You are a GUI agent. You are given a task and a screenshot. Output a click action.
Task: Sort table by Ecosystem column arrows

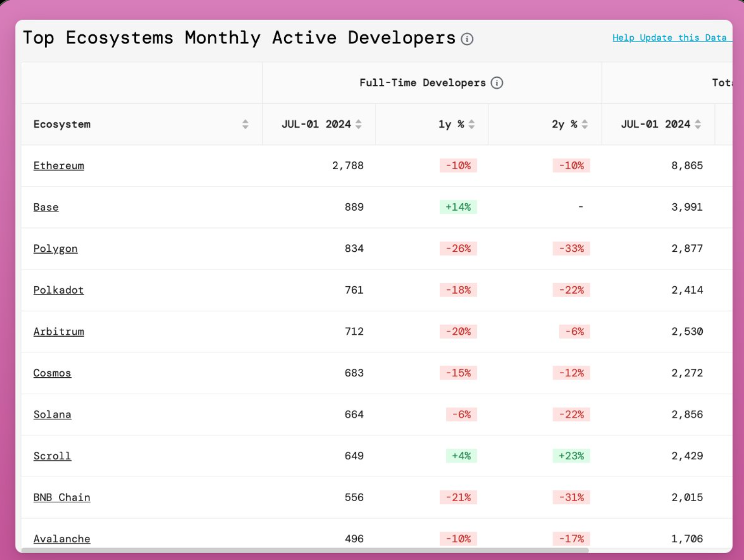click(245, 124)
